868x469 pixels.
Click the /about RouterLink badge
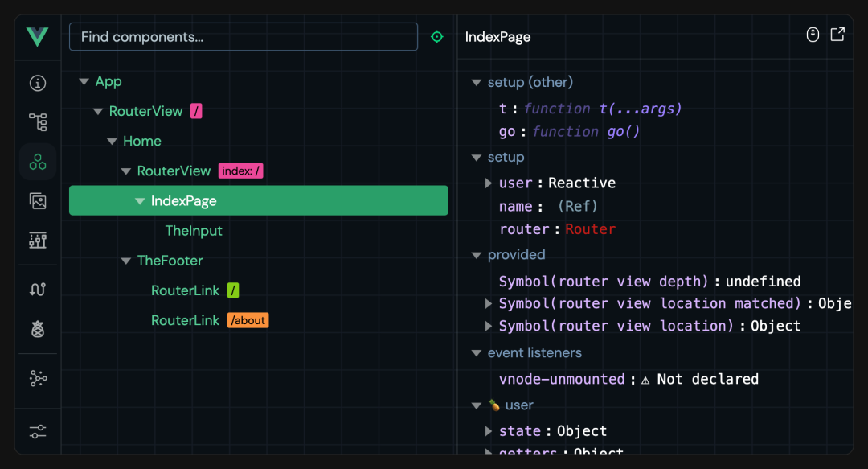point(248,320)
